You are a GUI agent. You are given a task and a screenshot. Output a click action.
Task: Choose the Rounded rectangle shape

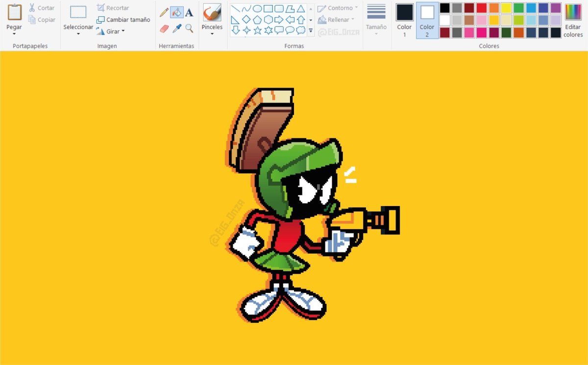[279, 8]
